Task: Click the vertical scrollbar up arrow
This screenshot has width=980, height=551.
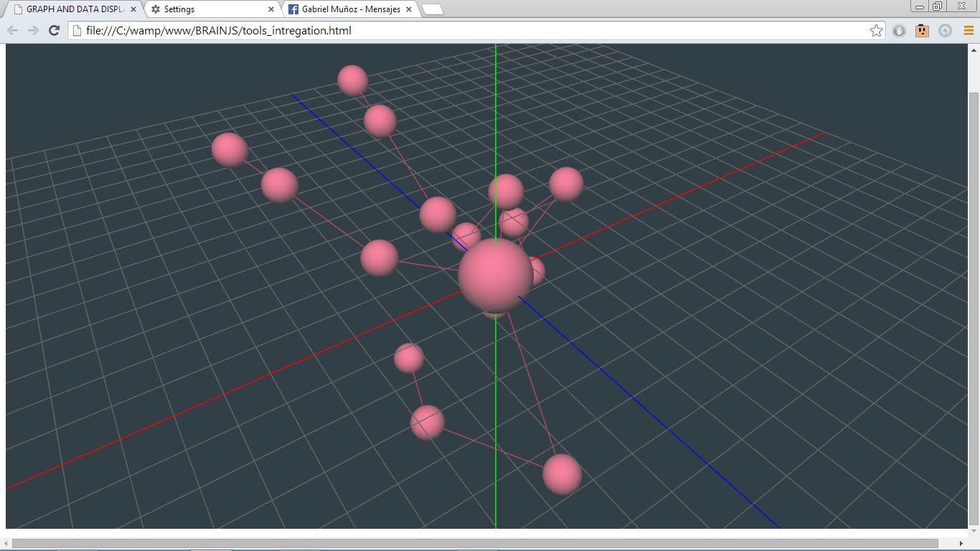Action: tap(974, 50)
